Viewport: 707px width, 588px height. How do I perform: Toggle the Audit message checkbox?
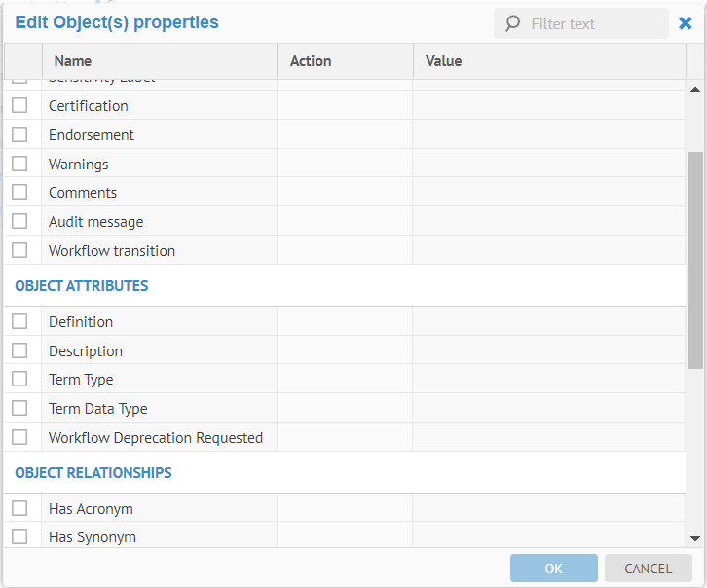coord(19,221)
